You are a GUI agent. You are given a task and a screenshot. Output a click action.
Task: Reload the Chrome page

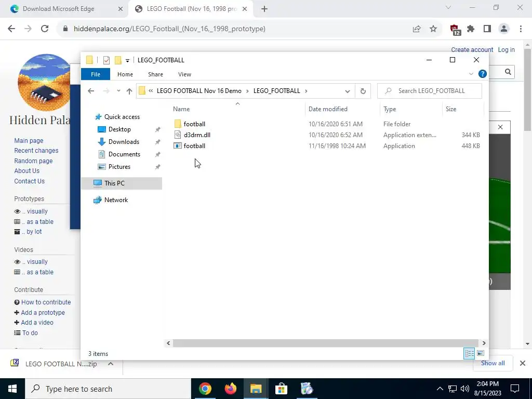click(x=45, y=29)
